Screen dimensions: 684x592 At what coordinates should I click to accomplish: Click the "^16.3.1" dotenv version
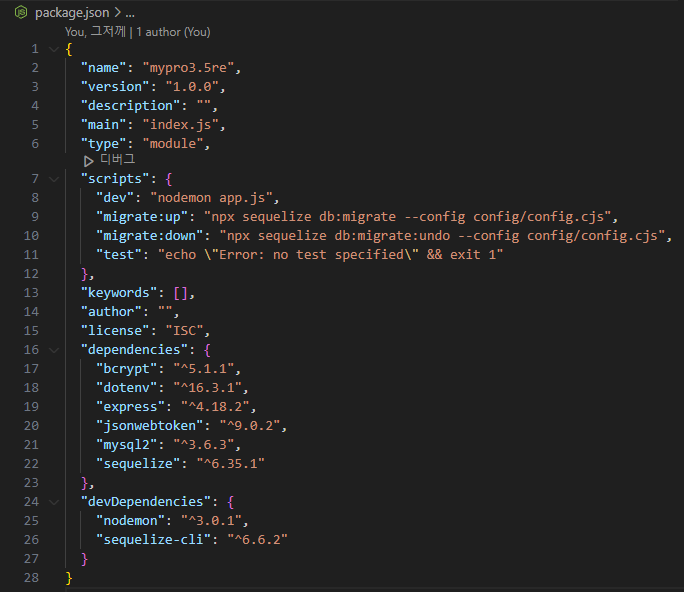pyautogui.click(x=207, y=388)
